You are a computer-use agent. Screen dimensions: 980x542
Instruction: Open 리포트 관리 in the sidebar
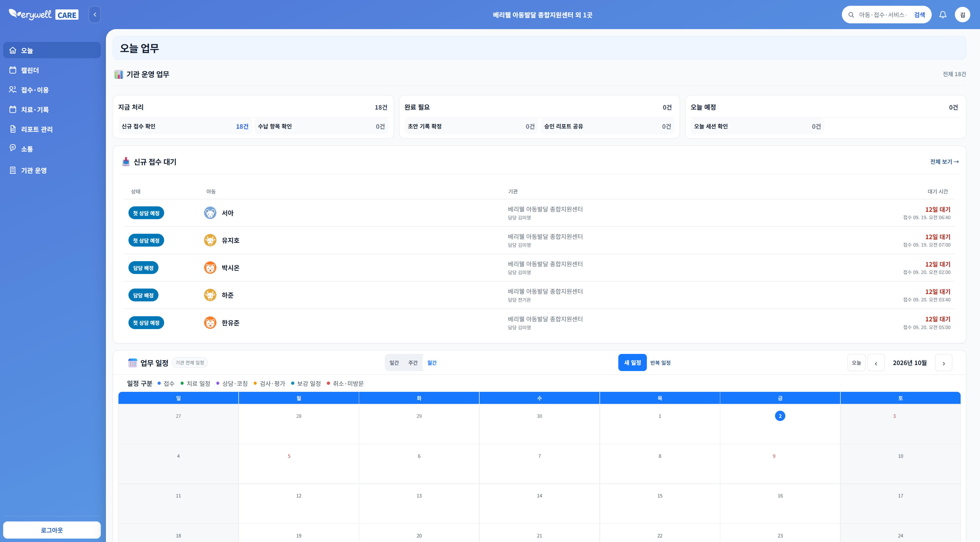pyautogui.click(x=52, y=129)
